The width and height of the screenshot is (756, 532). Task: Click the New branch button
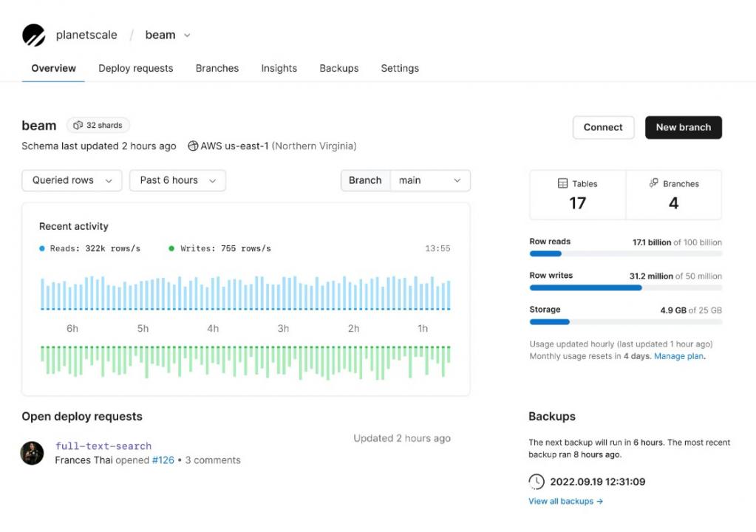click(x=683, y=127)
